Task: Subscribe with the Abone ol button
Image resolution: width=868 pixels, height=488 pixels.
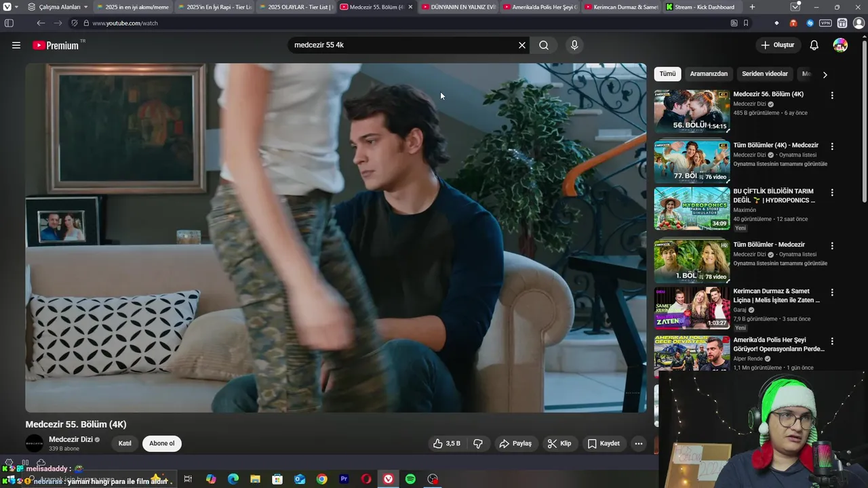Action: [x=162, y=443]
